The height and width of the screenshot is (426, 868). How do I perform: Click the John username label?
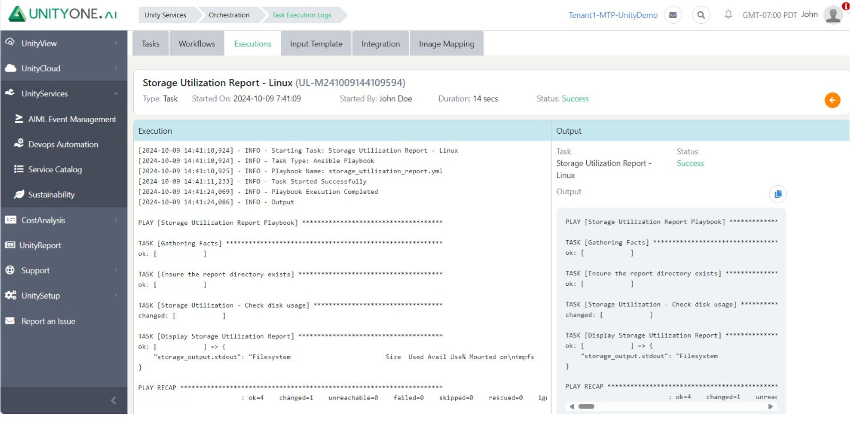[809, 14]
